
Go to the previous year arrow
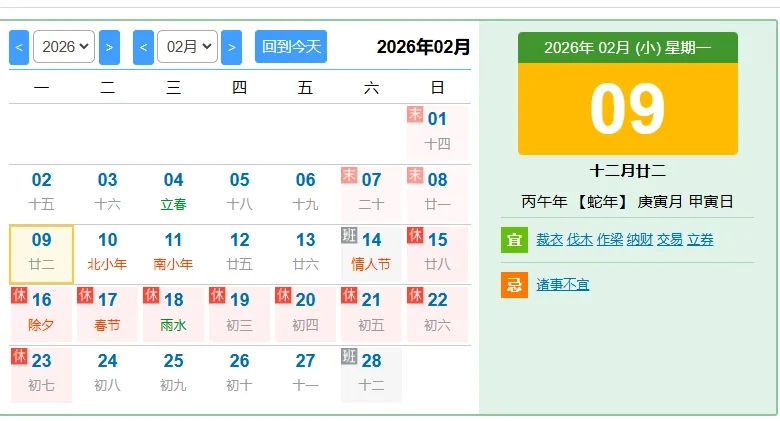point(19,47)
